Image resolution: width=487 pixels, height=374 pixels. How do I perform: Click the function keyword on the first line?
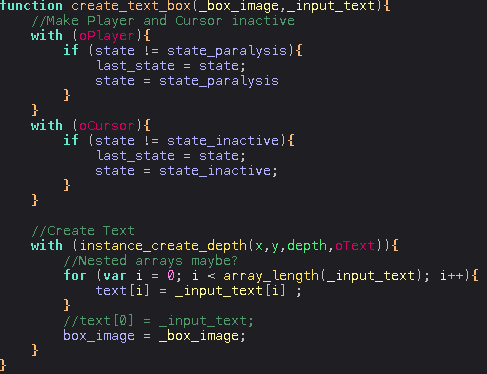[x=31, y=6]
